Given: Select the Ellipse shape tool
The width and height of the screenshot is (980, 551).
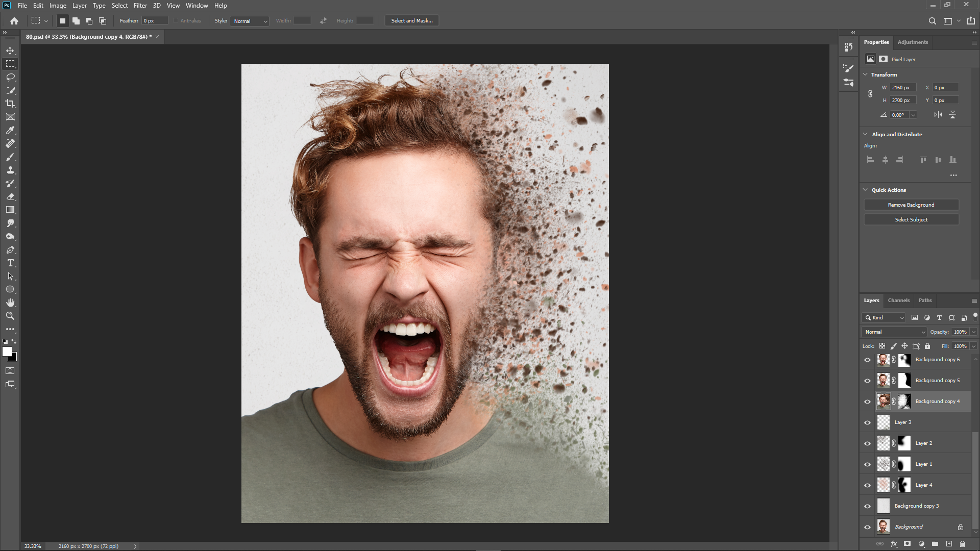Looking at the screenshot, I should tap(10, 289).
